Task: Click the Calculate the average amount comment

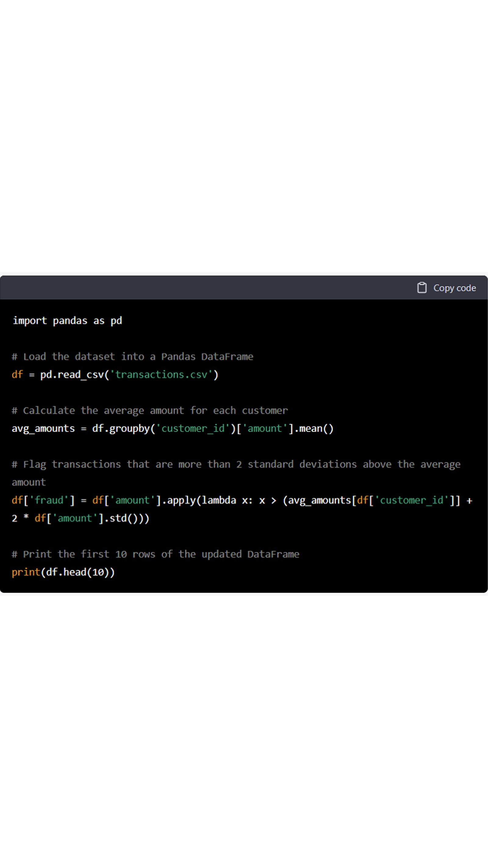Action: point(150,410)
